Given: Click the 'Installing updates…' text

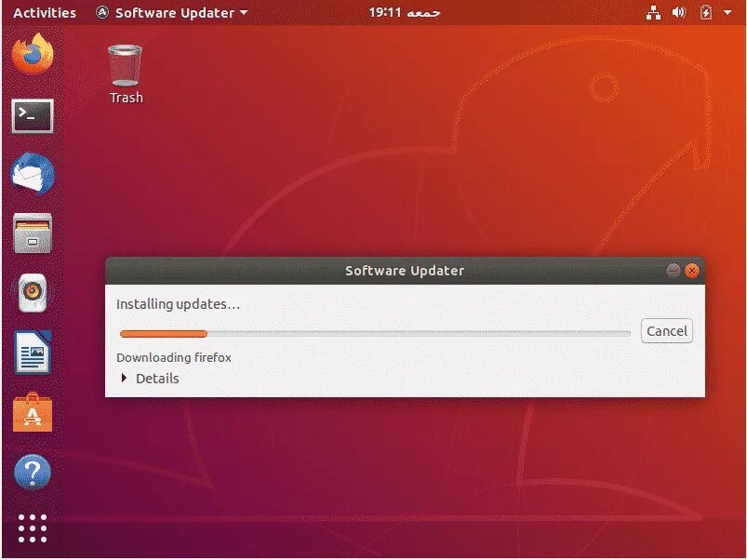Looking at the screenshot, I should click(x=179, y=304).
